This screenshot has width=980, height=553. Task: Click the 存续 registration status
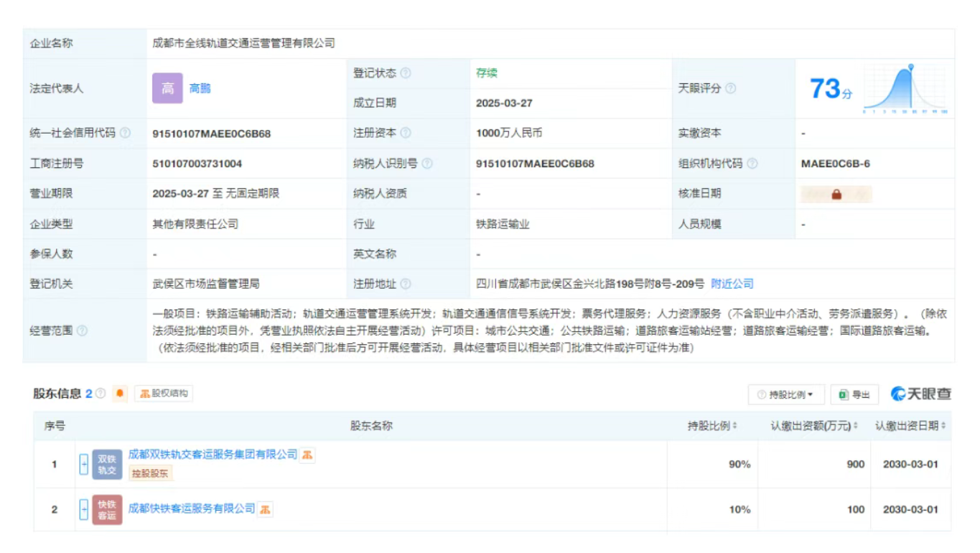487,73
